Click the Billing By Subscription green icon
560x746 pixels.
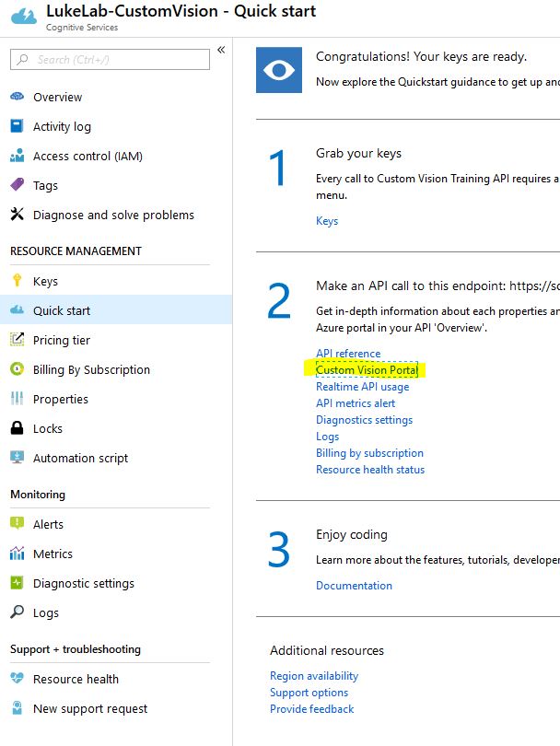[17, 368]
